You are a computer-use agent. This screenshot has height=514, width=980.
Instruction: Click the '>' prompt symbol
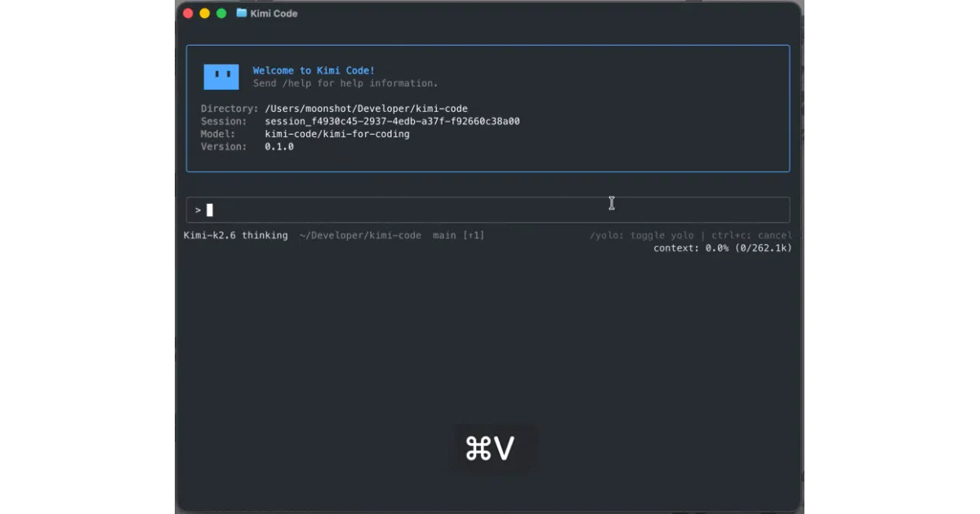coord(198,210)
